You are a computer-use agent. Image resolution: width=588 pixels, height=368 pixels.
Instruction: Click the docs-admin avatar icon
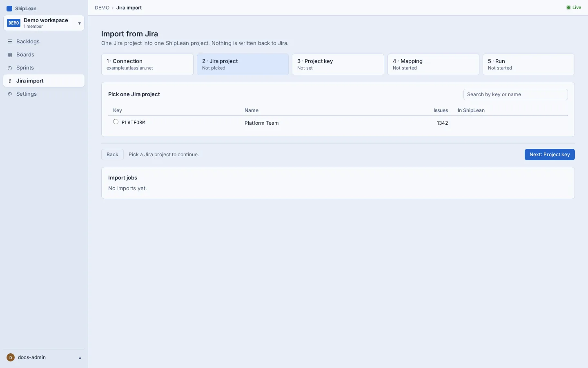(x=11, y=357)
